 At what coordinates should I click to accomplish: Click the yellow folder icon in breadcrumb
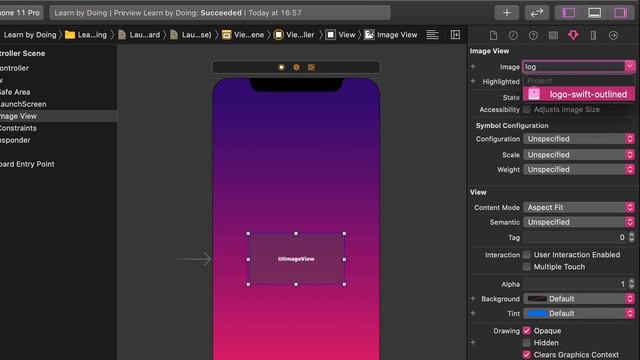coord(70,35)
